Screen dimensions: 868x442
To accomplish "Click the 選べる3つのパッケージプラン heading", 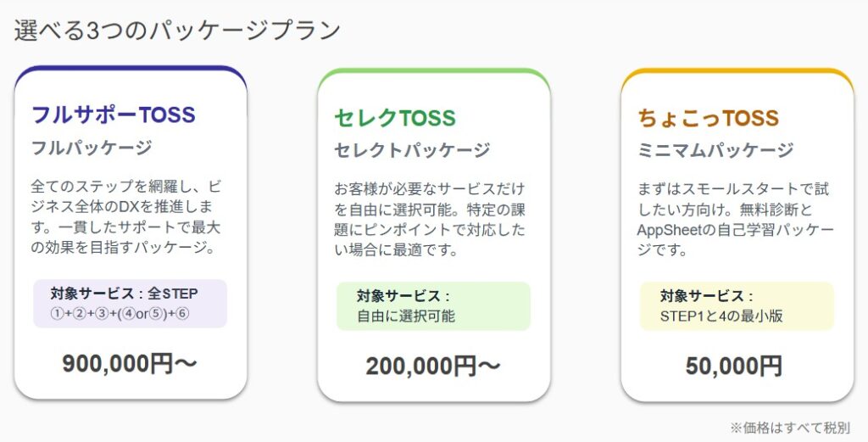I will click(177, 30).
